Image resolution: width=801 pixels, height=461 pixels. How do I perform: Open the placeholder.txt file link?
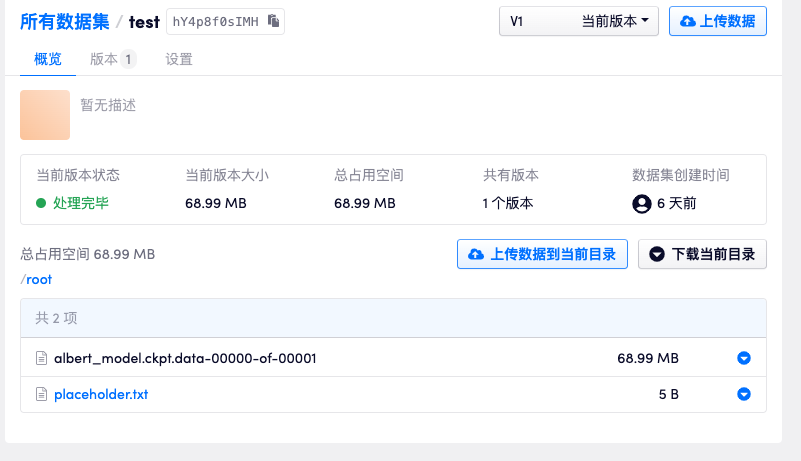pos(101,394)
